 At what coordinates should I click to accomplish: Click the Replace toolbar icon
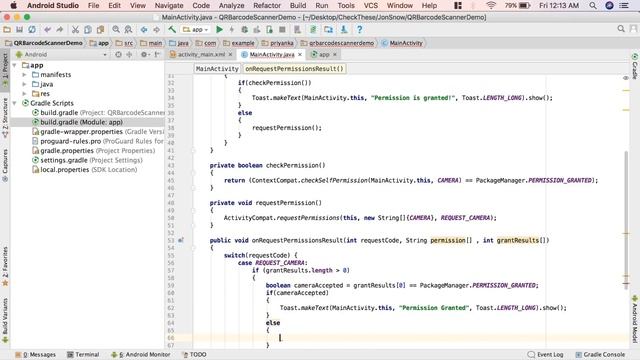click(x=129, y=29)
